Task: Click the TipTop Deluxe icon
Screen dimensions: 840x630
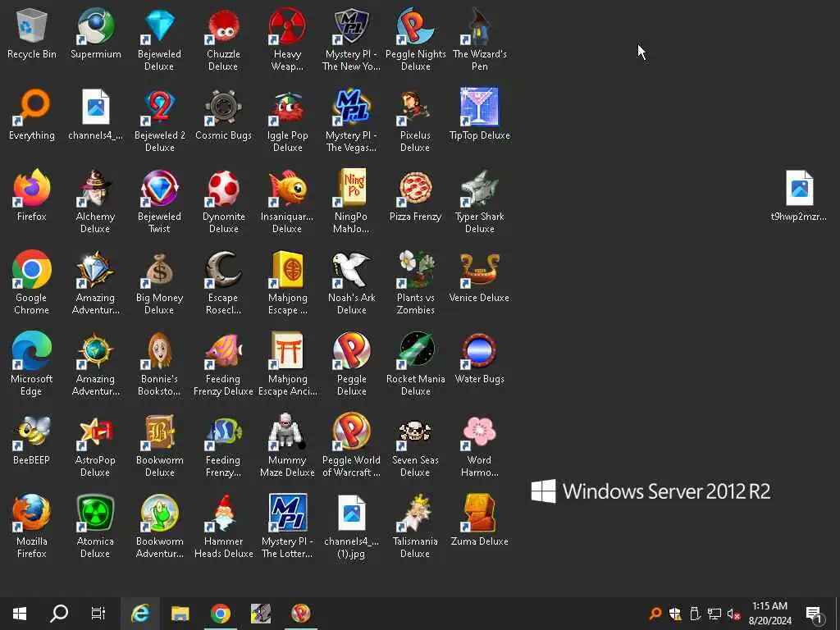Action: [479, 115]
